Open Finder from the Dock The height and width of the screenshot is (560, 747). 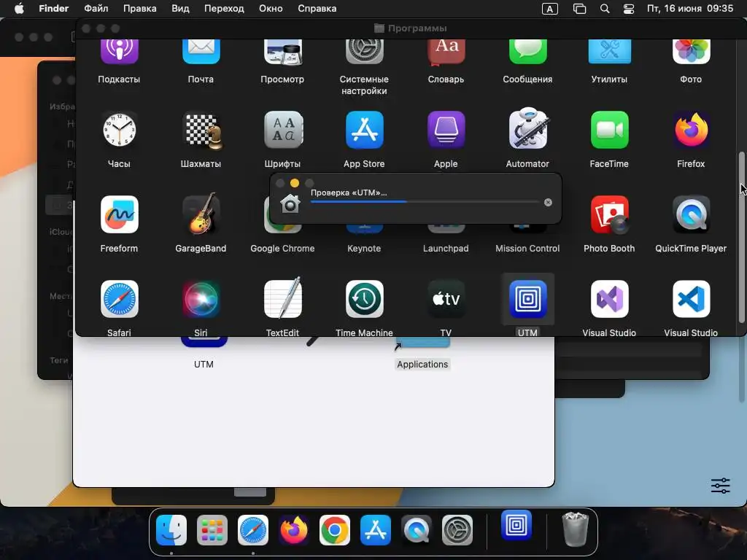171,530
